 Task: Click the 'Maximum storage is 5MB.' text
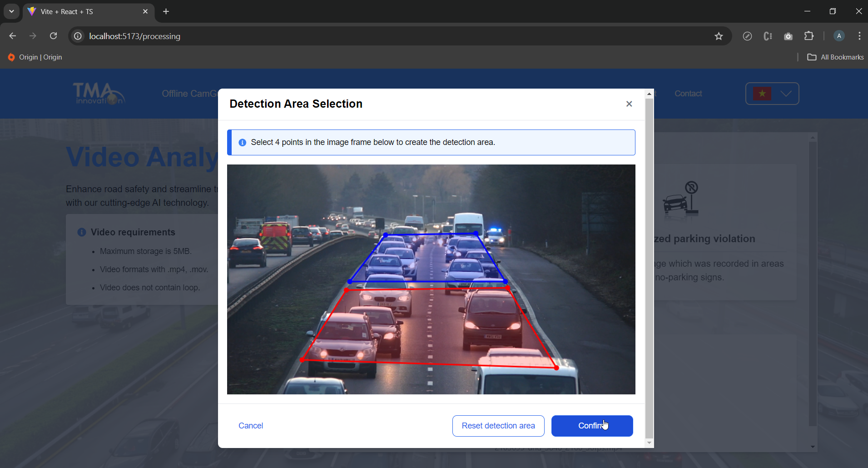(x=146, y=251)
